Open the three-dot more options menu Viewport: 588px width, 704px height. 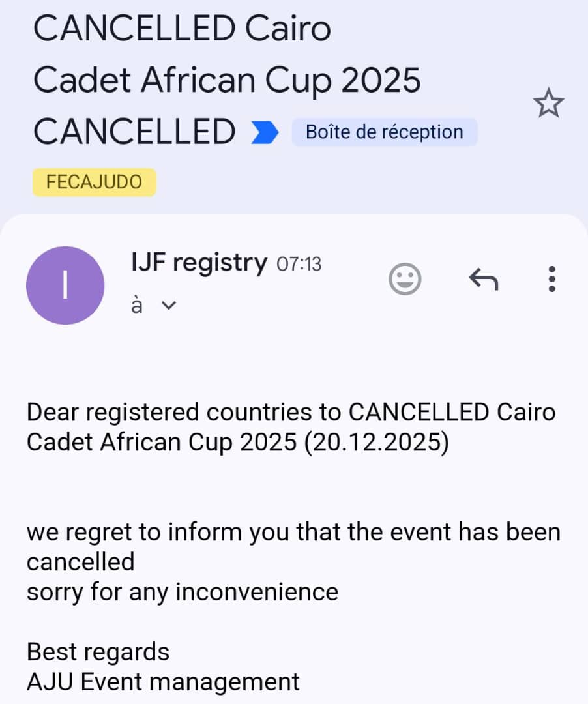(551, 280)
